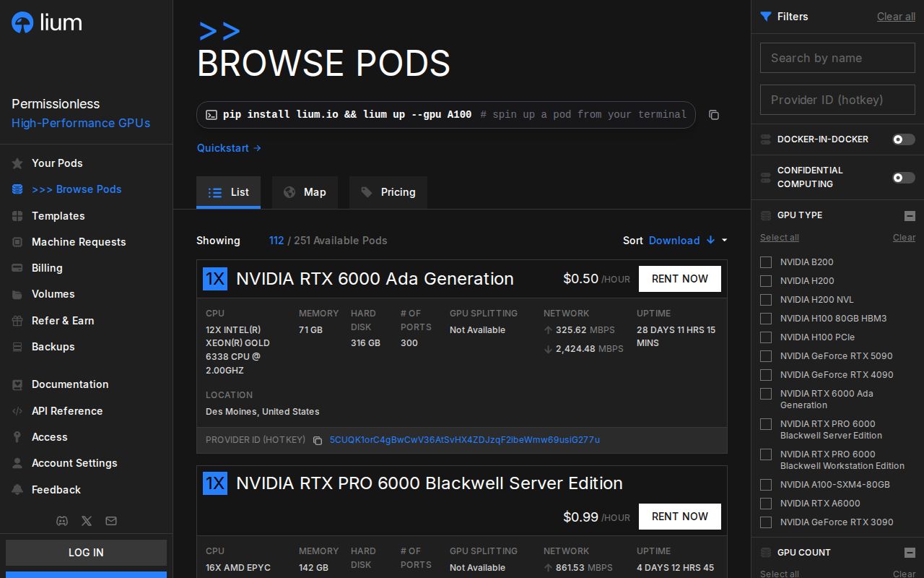Check the NVIDIA H200 NVL checkbox

tap(766, 300)
